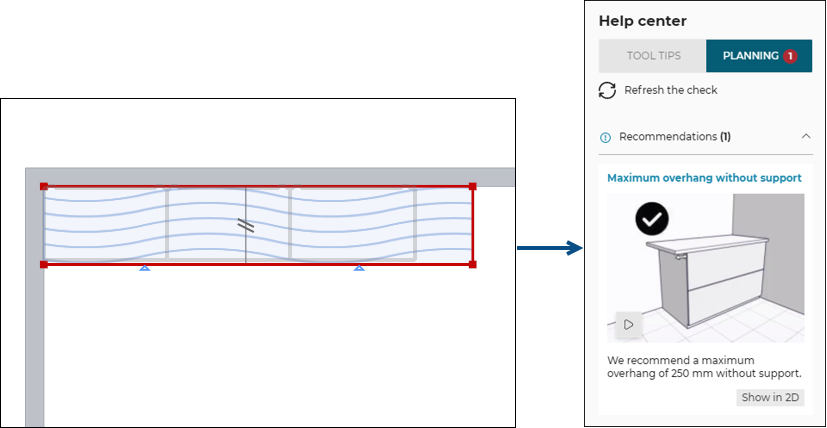Image resolution: width=827 pixels, height=428 pixels.
Task: Click the Show in 2D button
Action: point(770,397)
